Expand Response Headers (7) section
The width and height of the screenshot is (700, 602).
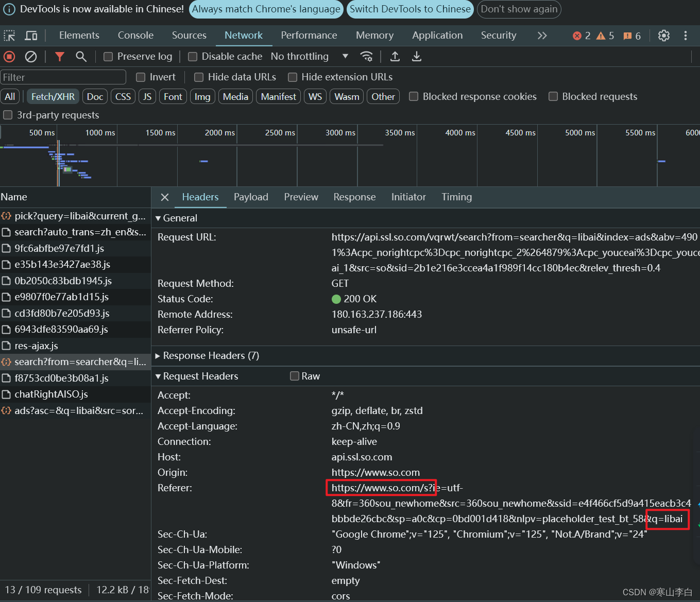(159, 356)
